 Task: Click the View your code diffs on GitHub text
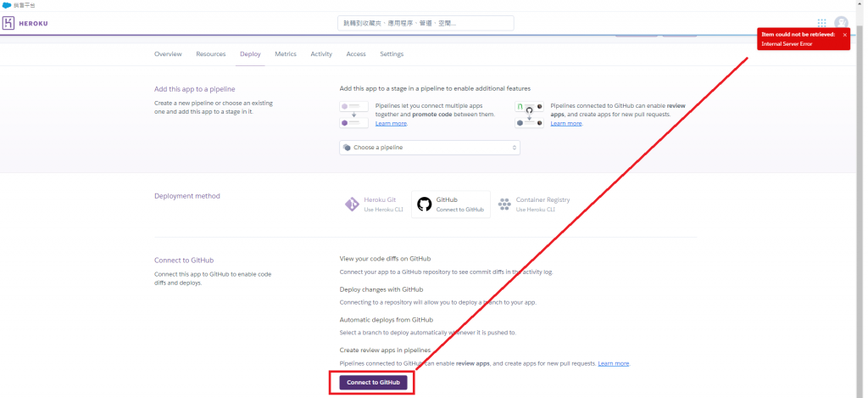(x=386, y=259)
